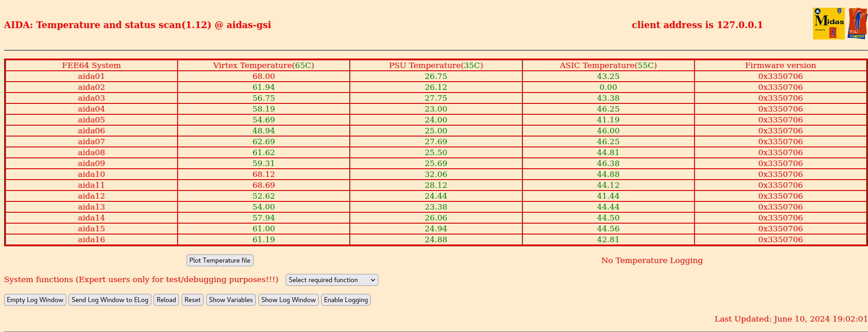Click aida09 ASIC value 46.38
Viewport: 868px width, 332px height.
608,163
